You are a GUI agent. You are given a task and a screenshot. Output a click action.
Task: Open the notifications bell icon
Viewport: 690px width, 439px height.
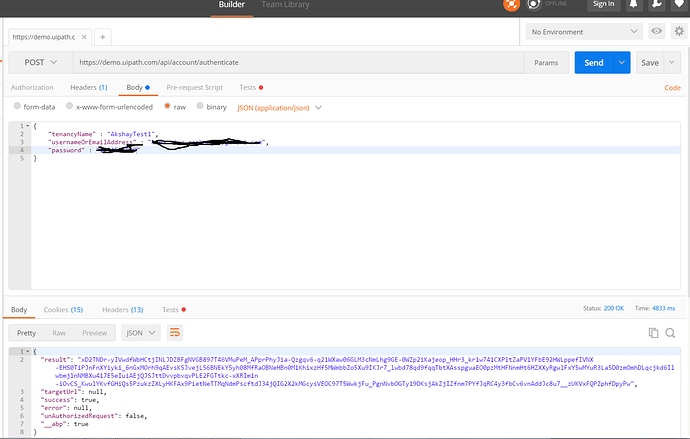pyautogui.click(x=634, y=4)
